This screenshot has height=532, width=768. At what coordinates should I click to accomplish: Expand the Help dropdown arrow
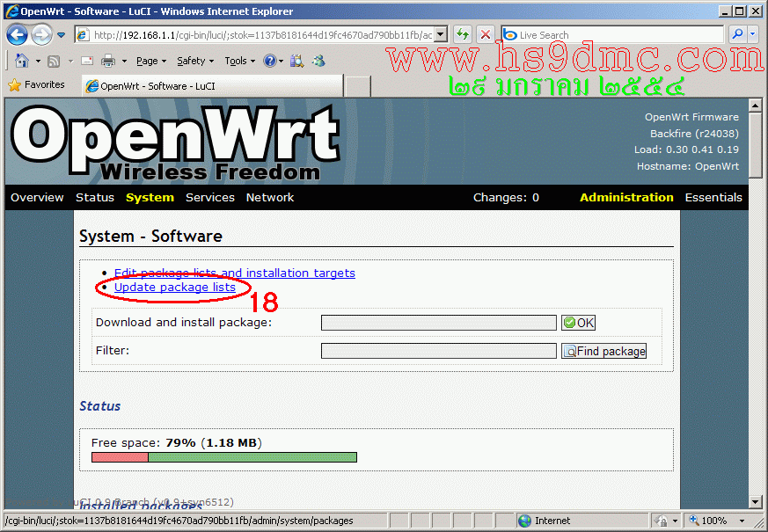point(282,62)
